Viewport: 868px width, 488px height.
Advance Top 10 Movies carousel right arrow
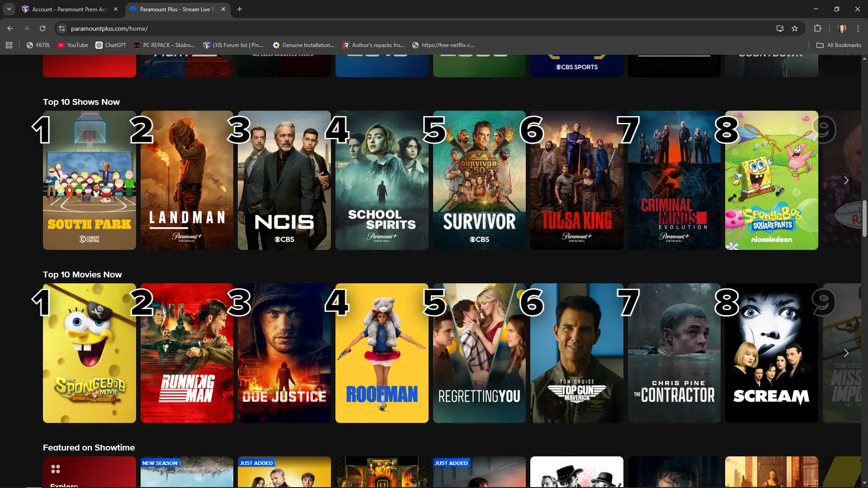pos(846,353)
